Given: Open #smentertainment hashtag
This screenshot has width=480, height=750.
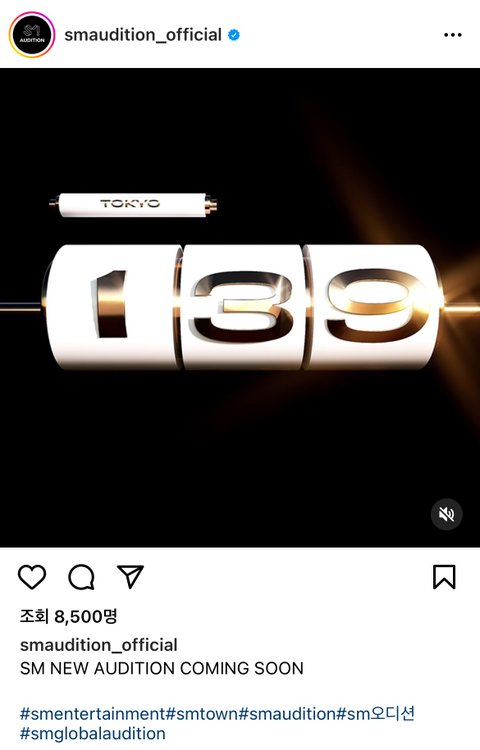Looking at the screenshot, I should (92, 714).
